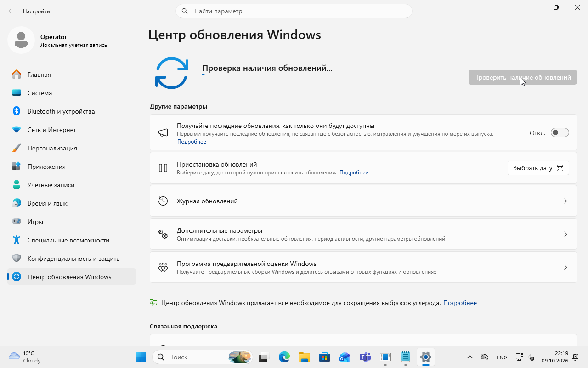Open Bluetooth и устройства settings

72,111
